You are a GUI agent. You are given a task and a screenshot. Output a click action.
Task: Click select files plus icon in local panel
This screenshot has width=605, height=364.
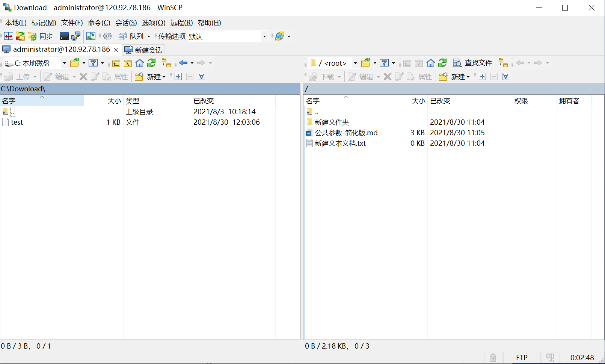[x=178, y=77]
